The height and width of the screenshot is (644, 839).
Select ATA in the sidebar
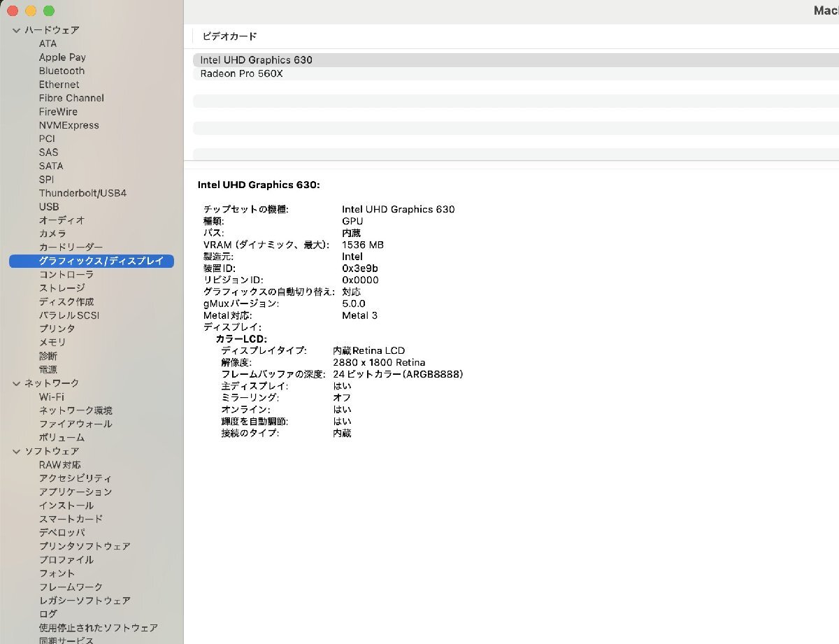coord(48,43)
